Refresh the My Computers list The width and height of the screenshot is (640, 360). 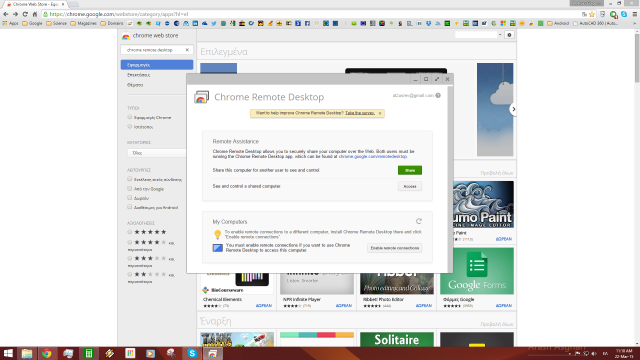pos(418,221)
